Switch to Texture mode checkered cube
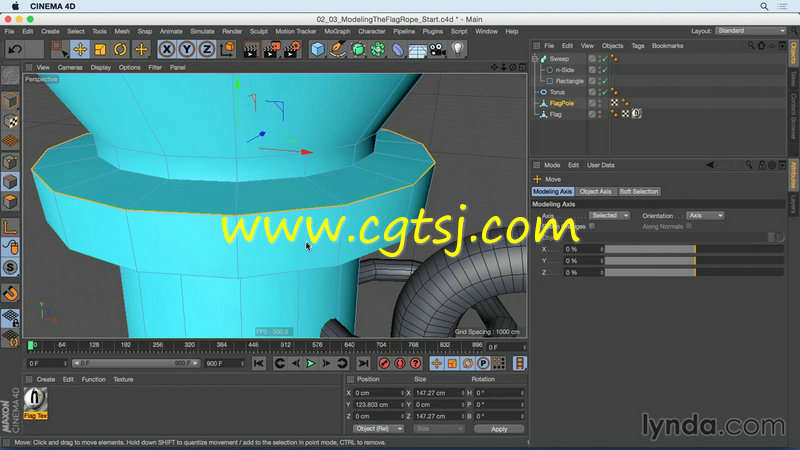 10,121
